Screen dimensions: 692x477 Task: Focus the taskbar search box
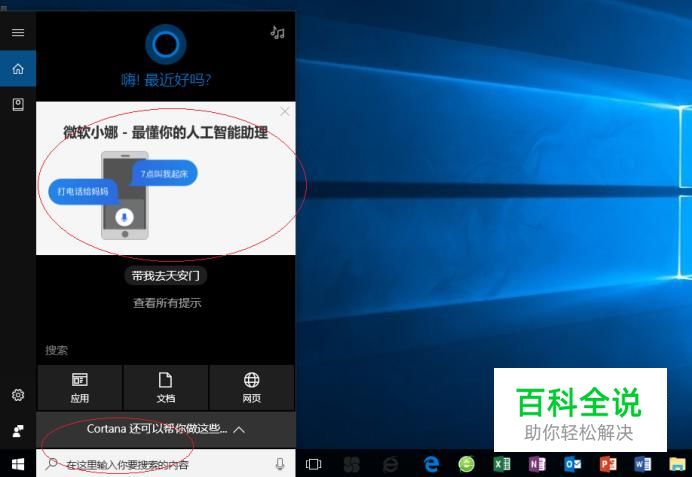coord(165,464)
